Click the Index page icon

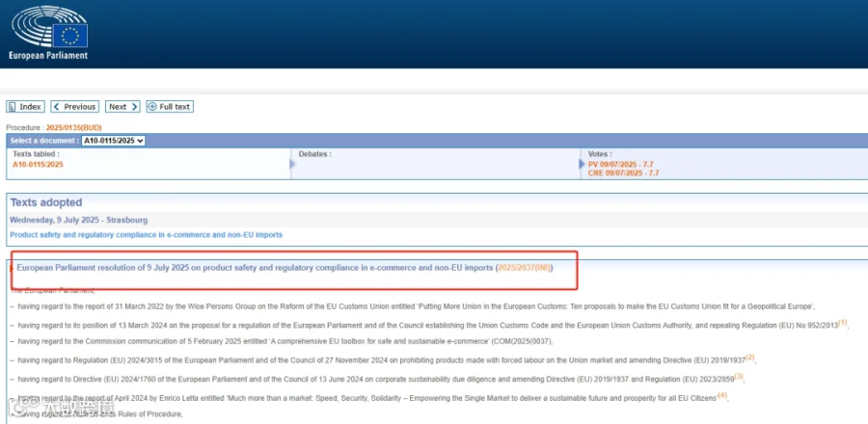pyautogui.click(x=13, y=107)
